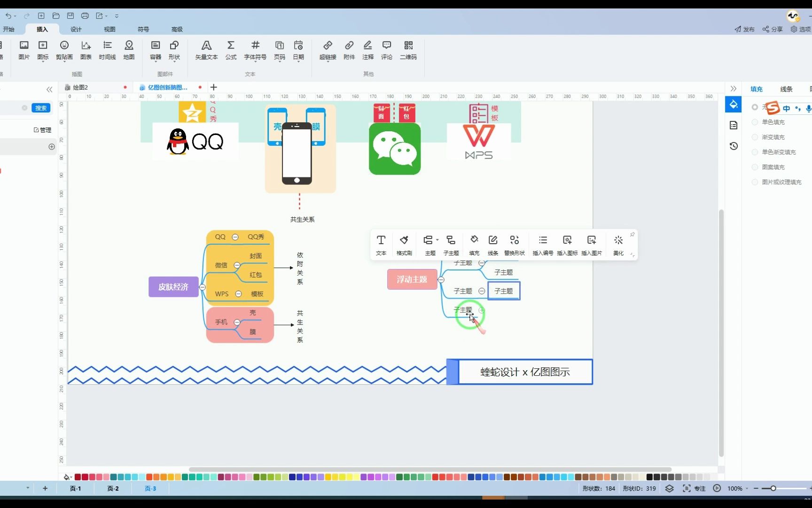This screenshot has width=812, height=508.
Task: Insert the 日期 date
Action: click(298, 50)
